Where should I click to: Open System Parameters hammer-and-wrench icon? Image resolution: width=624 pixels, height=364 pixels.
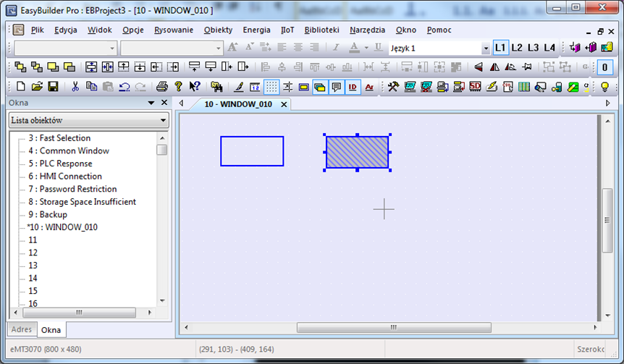point(393,86)
